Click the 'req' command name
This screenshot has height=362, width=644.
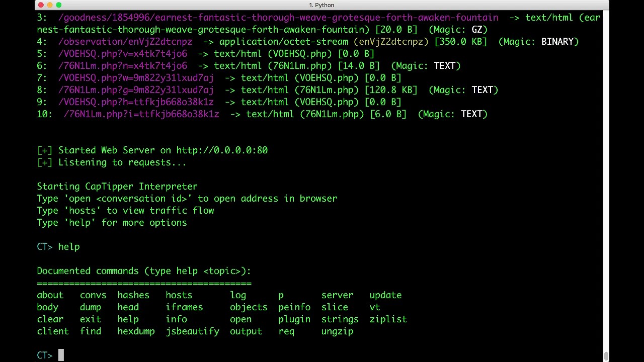click(x=286, y=331)
